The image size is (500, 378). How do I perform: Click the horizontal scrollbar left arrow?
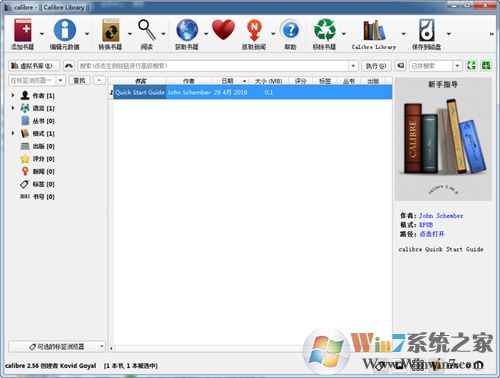111,349
